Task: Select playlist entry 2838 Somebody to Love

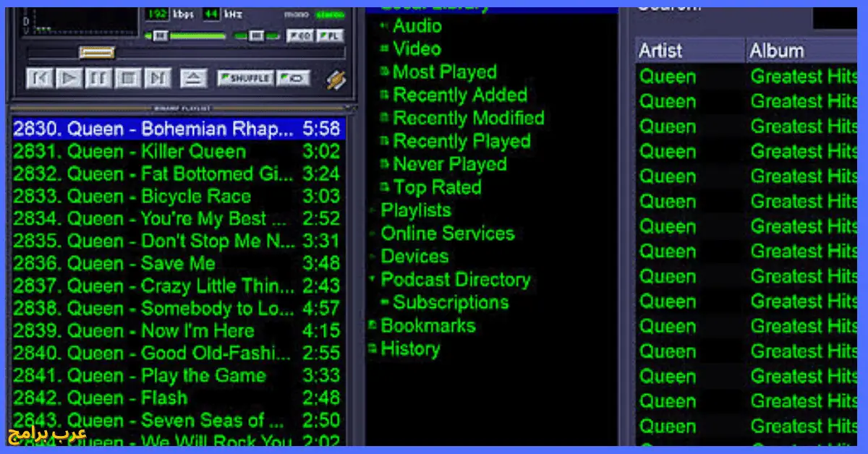Action: pyautogui.click(x=178, y=309)
